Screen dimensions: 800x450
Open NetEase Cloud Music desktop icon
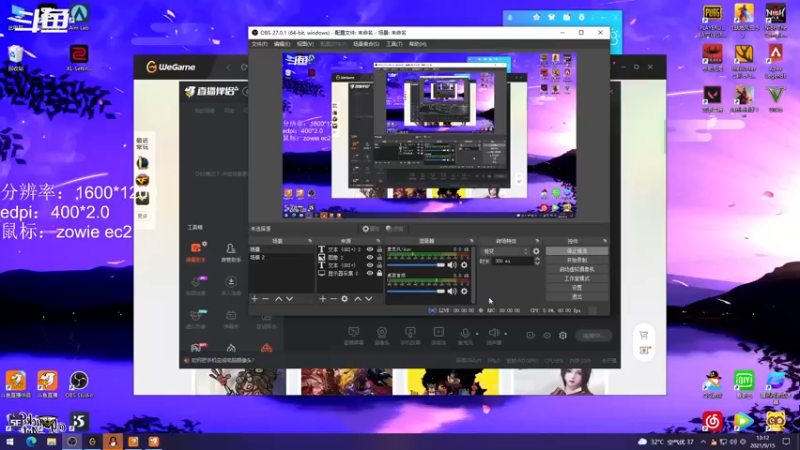[712, 421]
